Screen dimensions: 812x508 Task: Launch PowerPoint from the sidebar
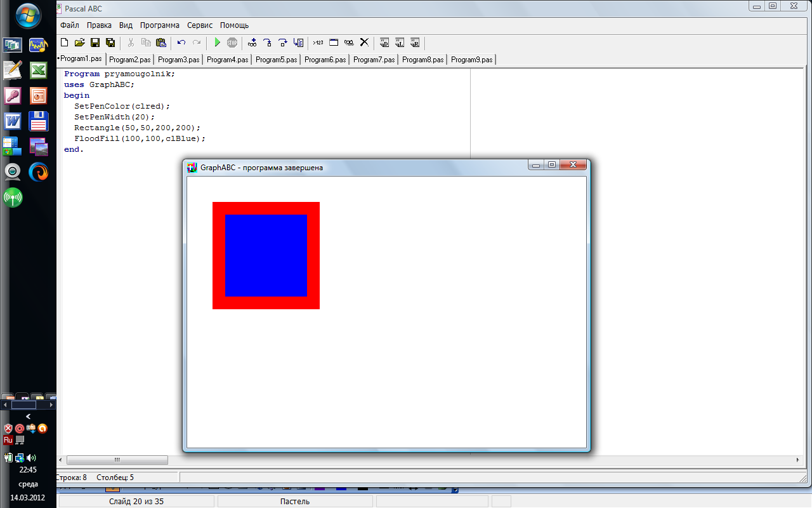point(39,96)
